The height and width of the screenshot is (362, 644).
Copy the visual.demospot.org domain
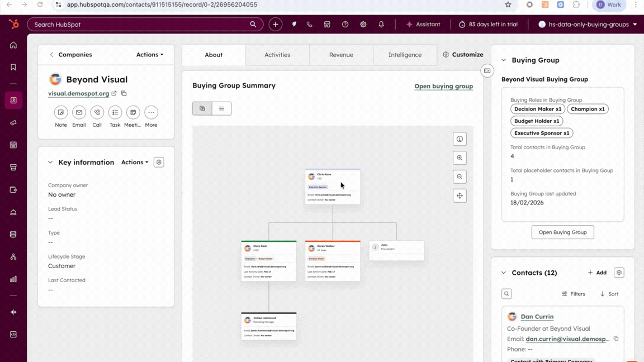pos(124,94)
